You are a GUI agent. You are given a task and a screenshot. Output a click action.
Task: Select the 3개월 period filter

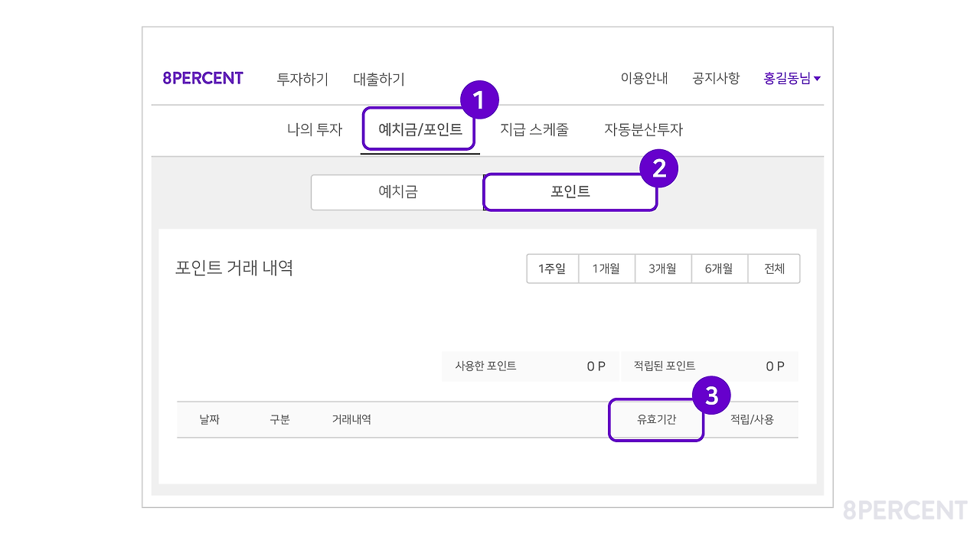(663, 269)
